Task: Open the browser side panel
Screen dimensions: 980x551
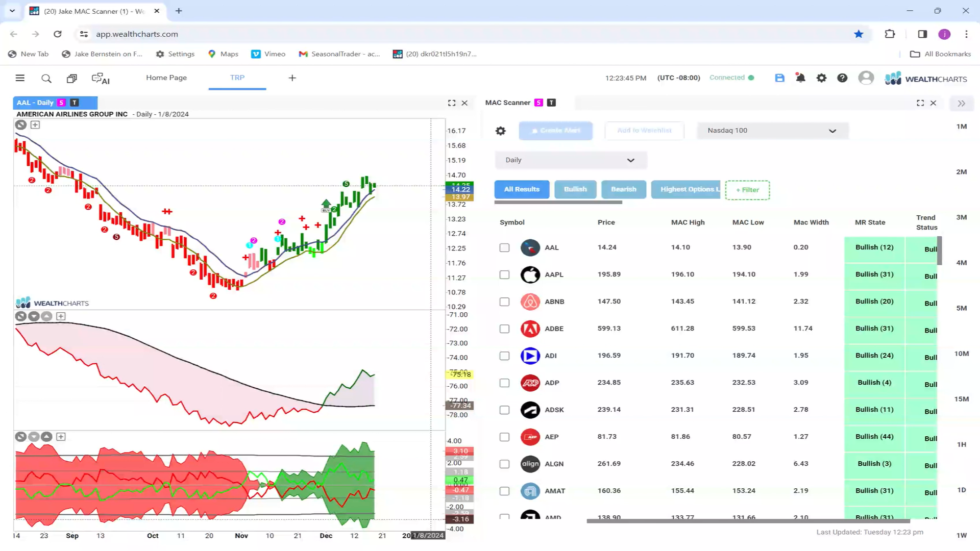Action: click(922, 34)
